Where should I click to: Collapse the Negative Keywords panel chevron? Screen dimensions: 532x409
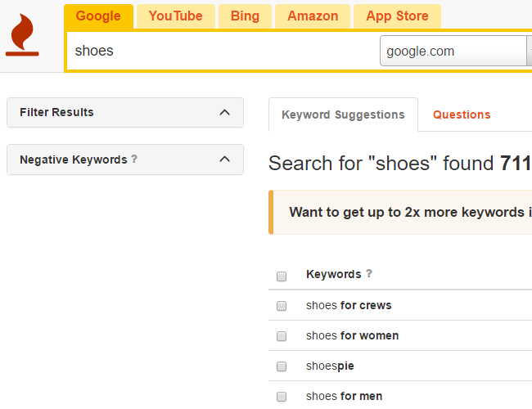tap(224, 159)
